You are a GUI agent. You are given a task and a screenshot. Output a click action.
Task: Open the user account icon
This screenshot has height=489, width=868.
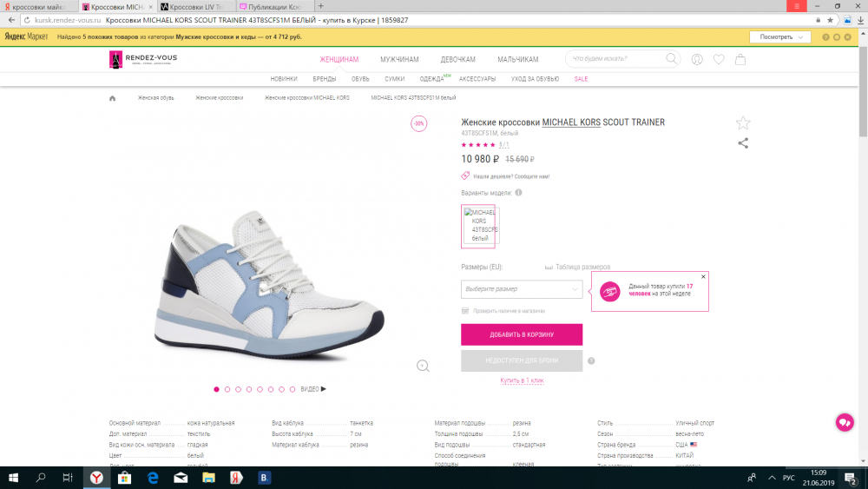click(x=697, y=59)
